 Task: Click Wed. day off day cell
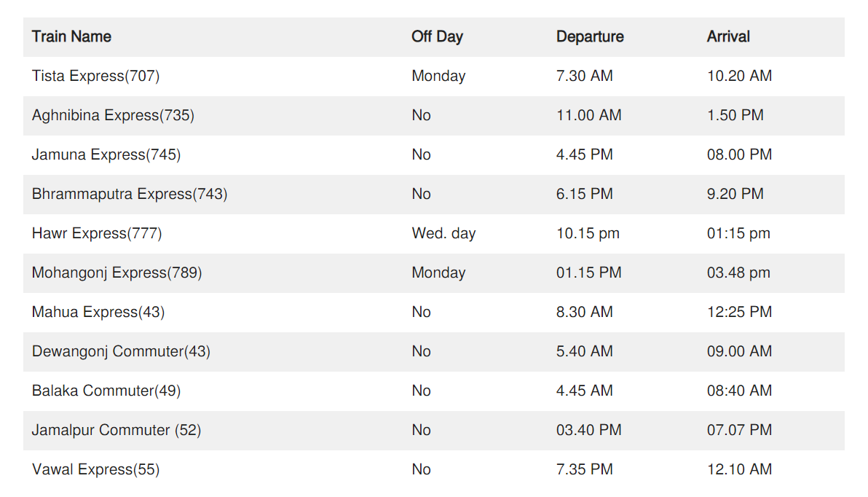[x=443, y=233]
